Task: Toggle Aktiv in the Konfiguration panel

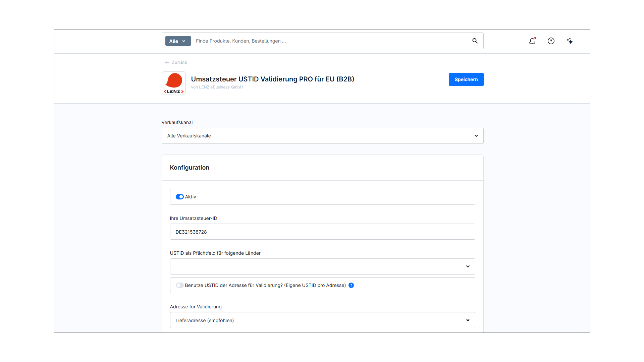Action: pyautogui.click(x=180, y=197)
